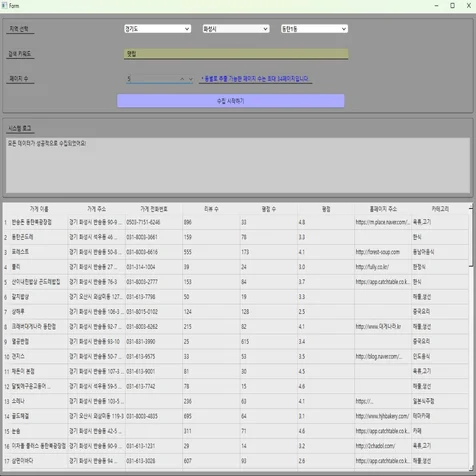476x476 pixels.
Task: Increase page count with up arrow
Action: (x=182, y=79)
